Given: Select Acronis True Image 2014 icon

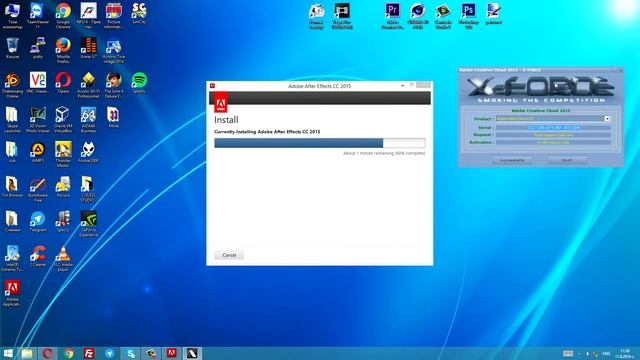Looking at the screenshot, I should click(113, 50).
